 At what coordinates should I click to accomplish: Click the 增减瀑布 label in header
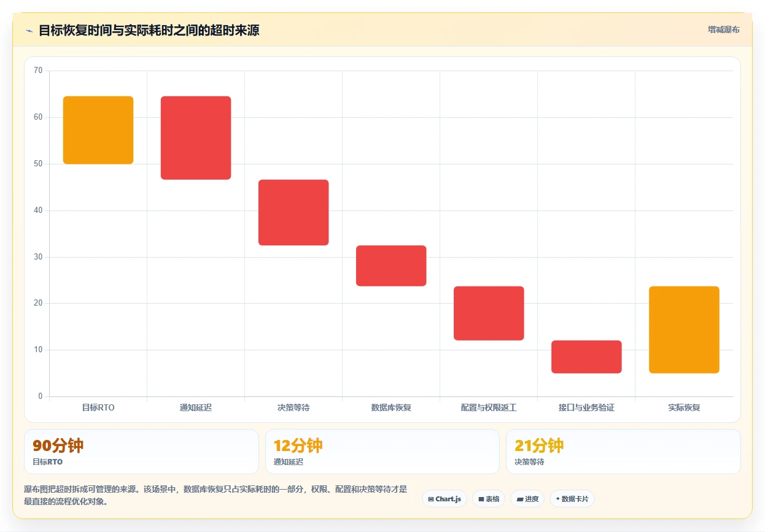[723, 29]
